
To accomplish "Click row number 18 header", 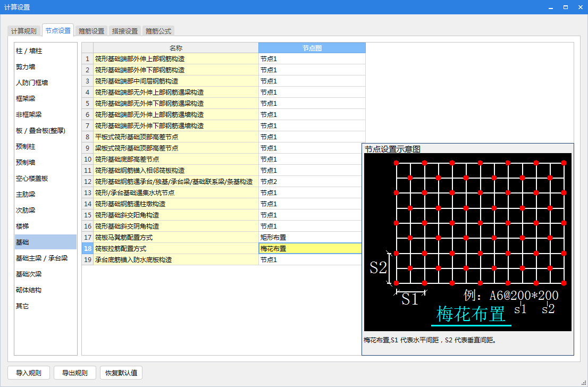I will tap(87, 248).
